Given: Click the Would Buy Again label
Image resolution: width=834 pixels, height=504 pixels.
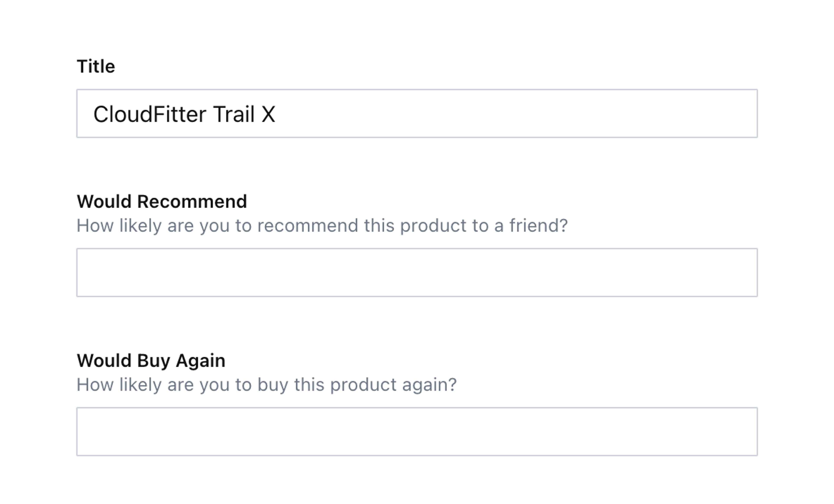Looking at the screenshot, I should point(151,361).
